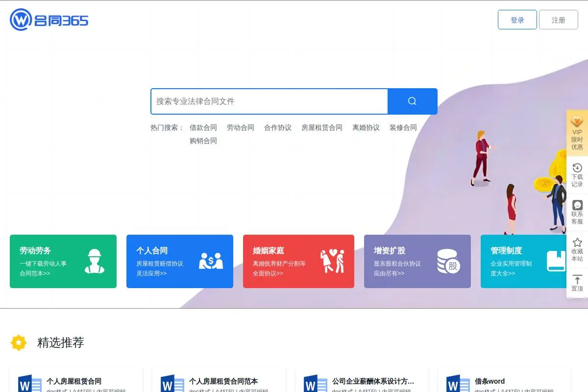Open the 婚姻家庭 category title
Viewport: 588px width, 392px height.
click(x=269, y=250)
